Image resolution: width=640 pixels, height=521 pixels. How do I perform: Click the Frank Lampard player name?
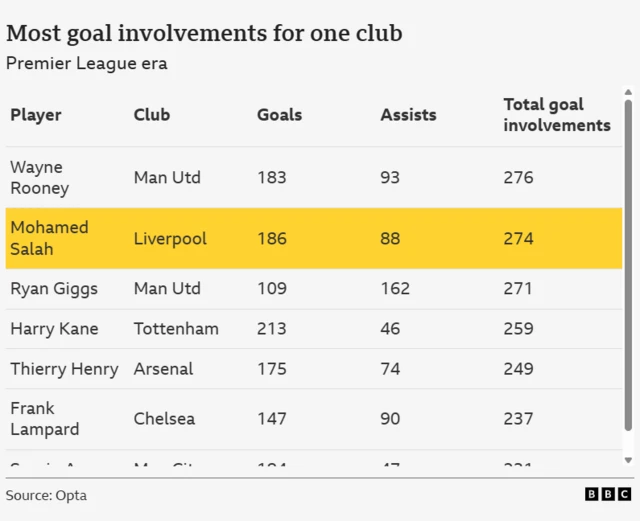click(45, 419)
